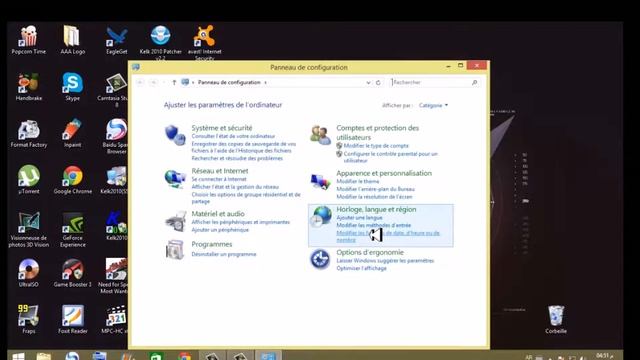Image resolution: width=640 pixels, height=360 pixels.
Task: Click Ajouter un périphérique link
Action: click(220, 230)
